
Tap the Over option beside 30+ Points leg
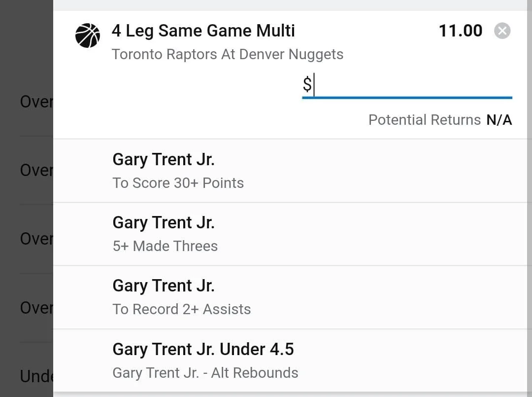(x=36, y=170)
